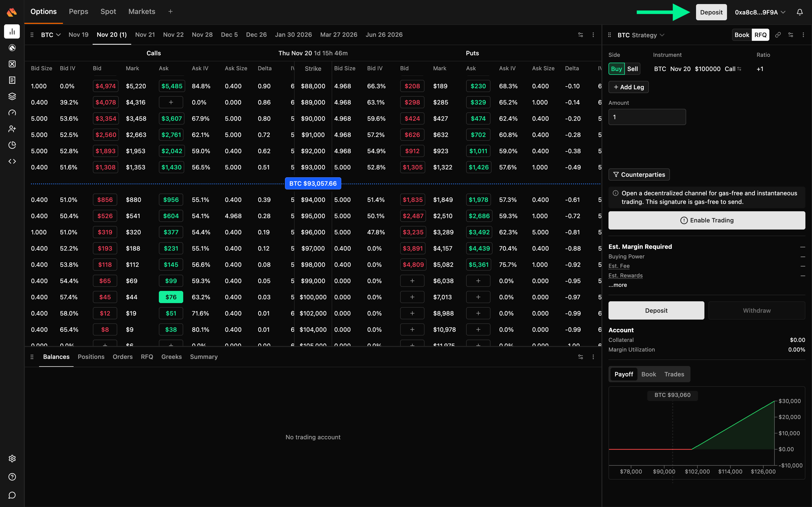The image size is (812, 507).
Task: Click the swap call/put icon beside Call
Action: coord(739,69)
